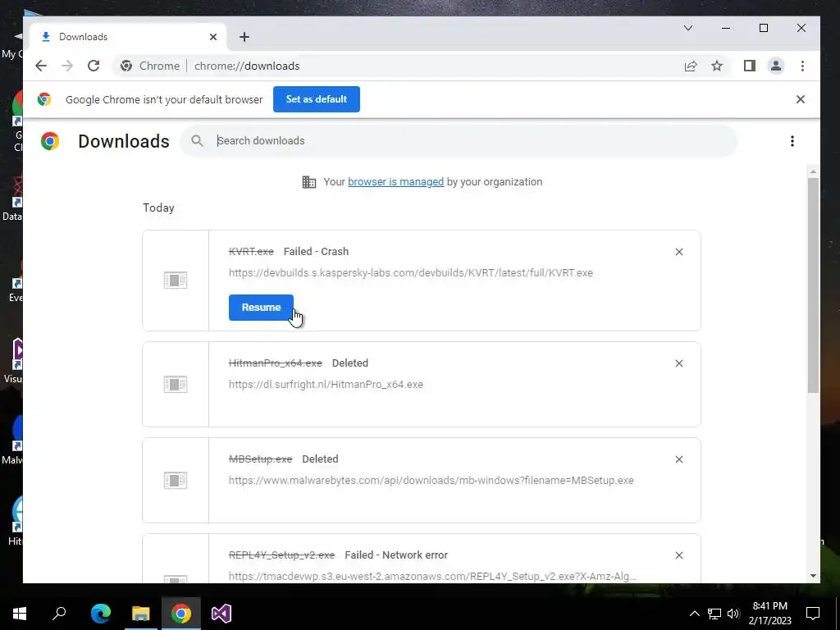This screenshot has height=630, width=840.
Task: Open a new tab with plus button
Action: pyautogui.click(x=244, y=36)
